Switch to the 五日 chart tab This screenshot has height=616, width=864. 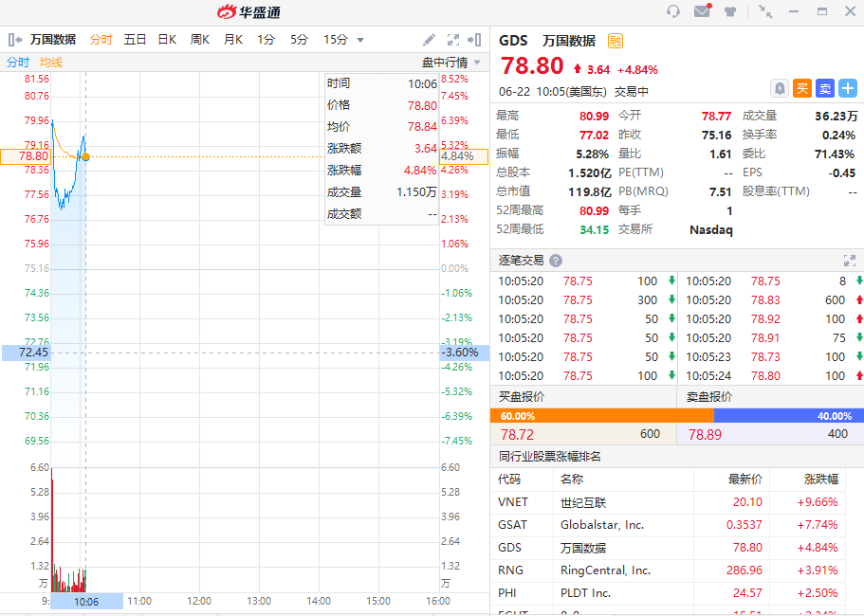[x=135, y=40]
